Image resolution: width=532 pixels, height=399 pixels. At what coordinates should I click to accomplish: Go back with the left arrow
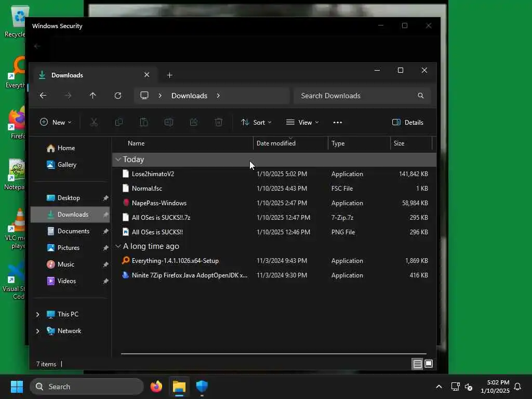[43, 96]
